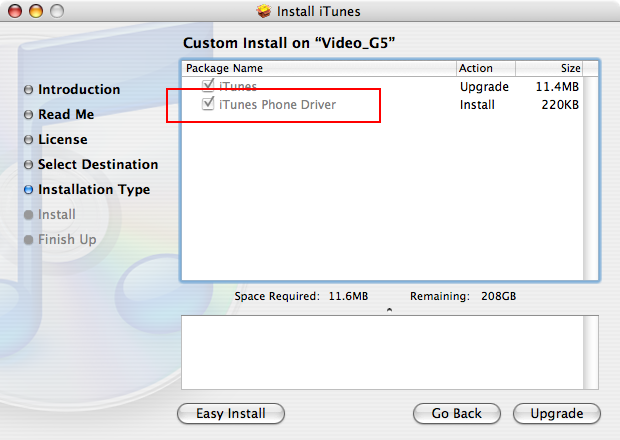Click the Installation Type step label
Screen dimensions: 620x440
tap(94, 190)
